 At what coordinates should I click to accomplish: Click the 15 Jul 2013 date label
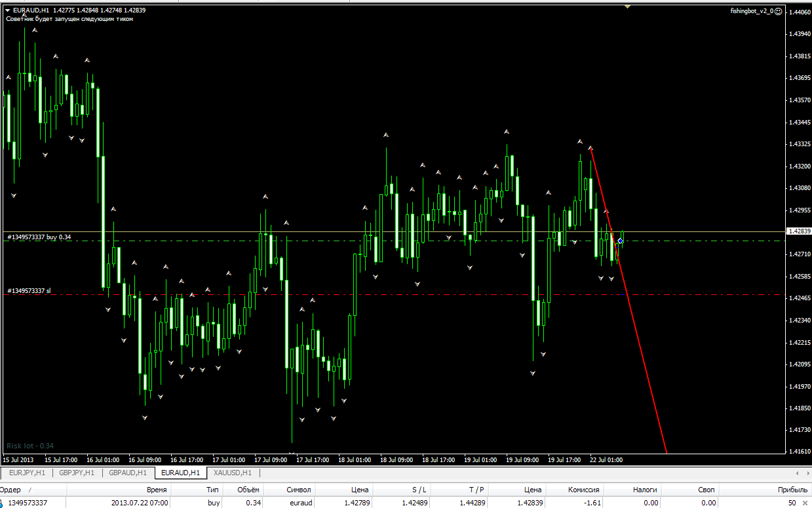(x=18, y=459)
